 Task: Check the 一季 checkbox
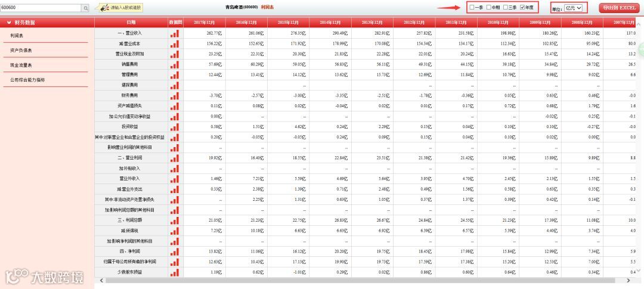click(472, 8)
